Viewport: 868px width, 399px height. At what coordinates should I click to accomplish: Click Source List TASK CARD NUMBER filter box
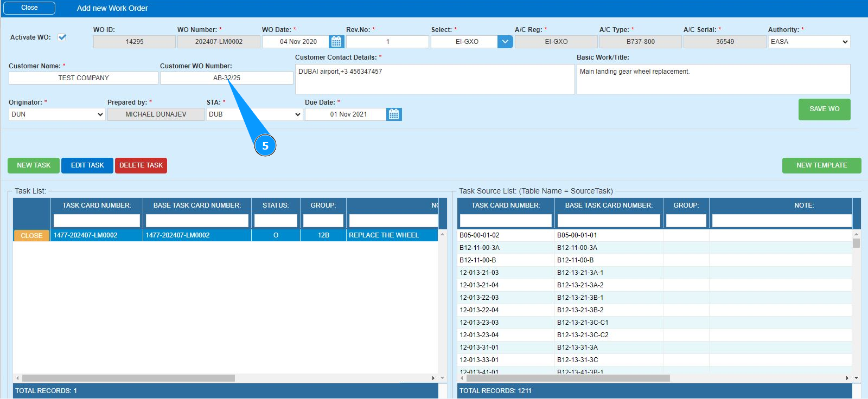point(506,221)
